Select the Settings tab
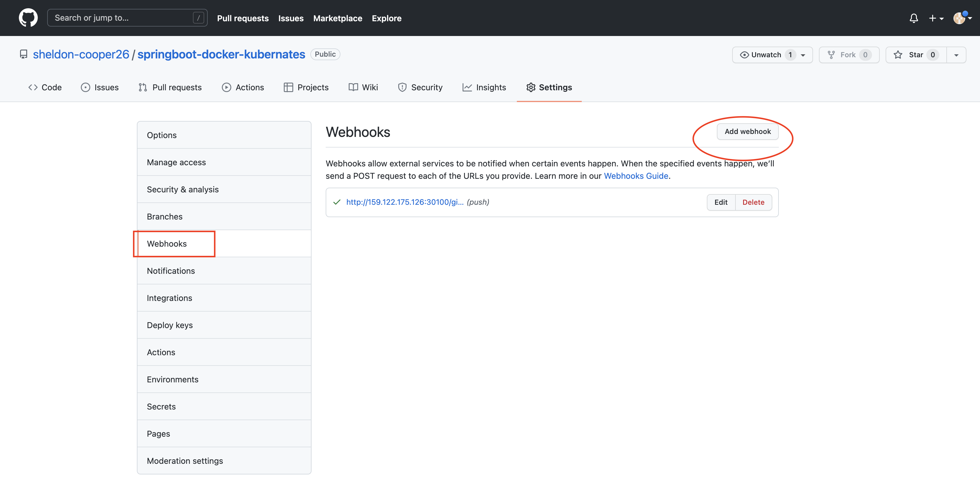The width and height of the screenshot is (980, 488). 549,87
